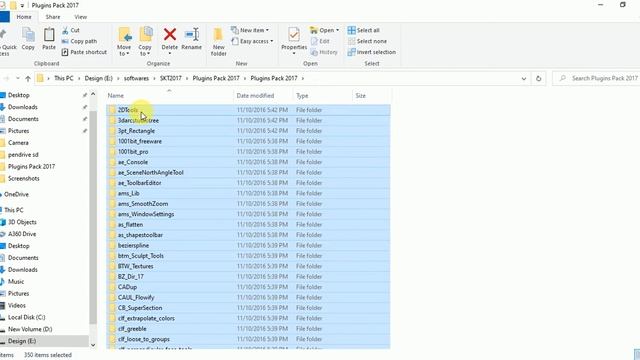Viewport: 640px width, 360px height.
Task: Open the recent locations dropdown arrow
Action: (x=18, y=78)
